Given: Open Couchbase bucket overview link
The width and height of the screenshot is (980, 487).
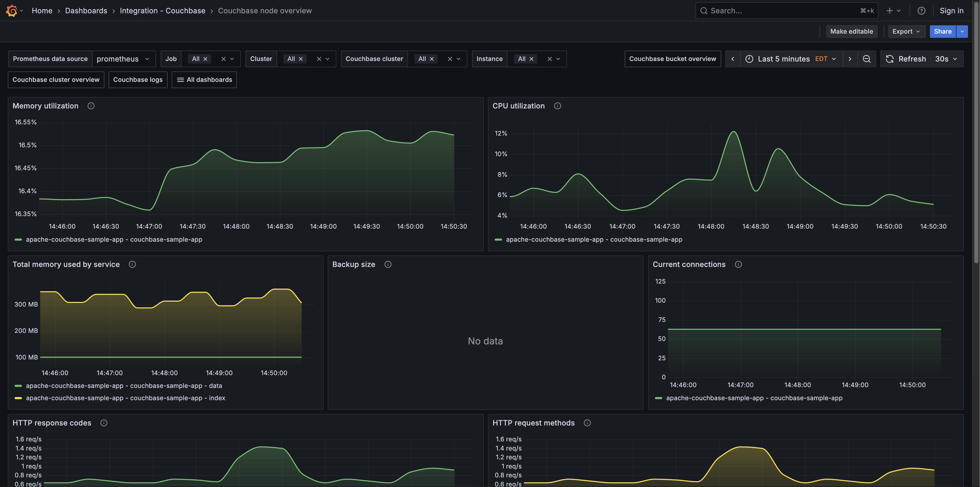Looking at the screenshot, I should (672, 59).
